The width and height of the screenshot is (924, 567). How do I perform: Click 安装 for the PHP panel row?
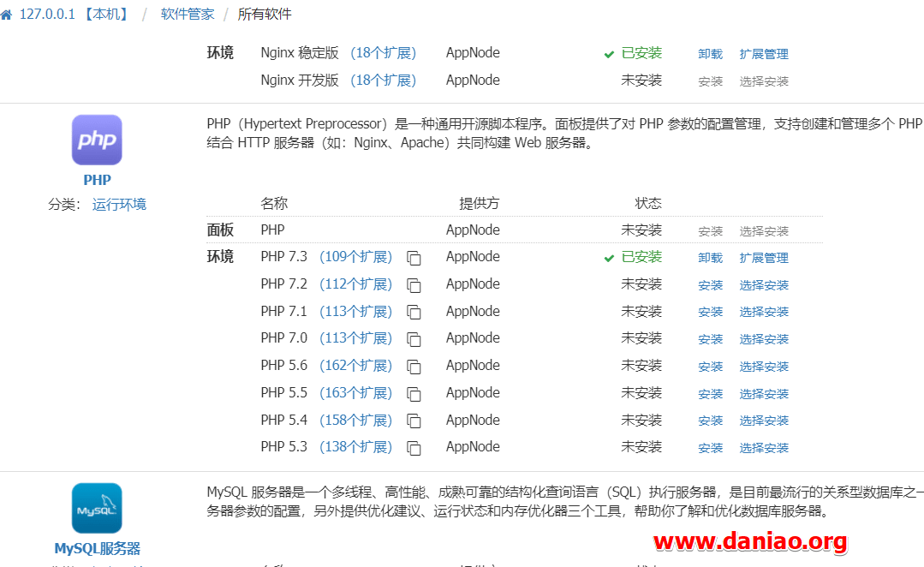(x=710, y=231)
